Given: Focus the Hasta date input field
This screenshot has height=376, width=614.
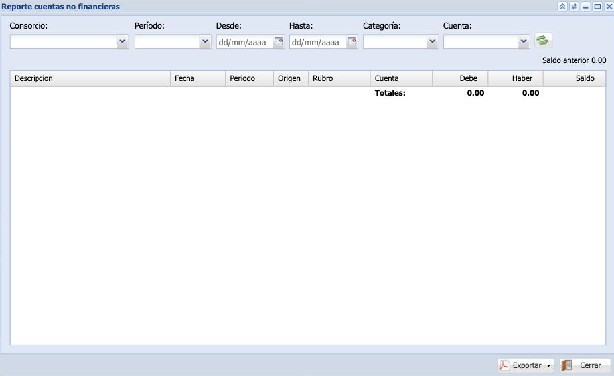Looking at the screenshot, I should (x=318, y=42).
